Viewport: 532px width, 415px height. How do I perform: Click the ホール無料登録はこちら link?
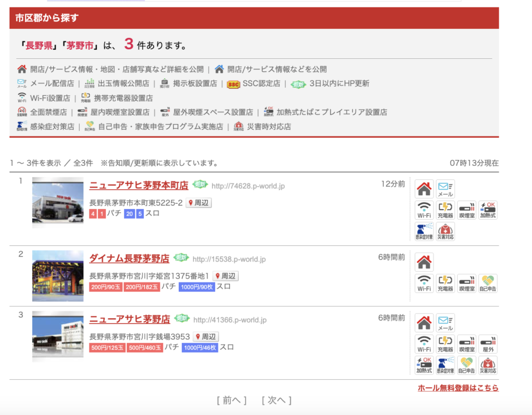(x=458, y=388)
